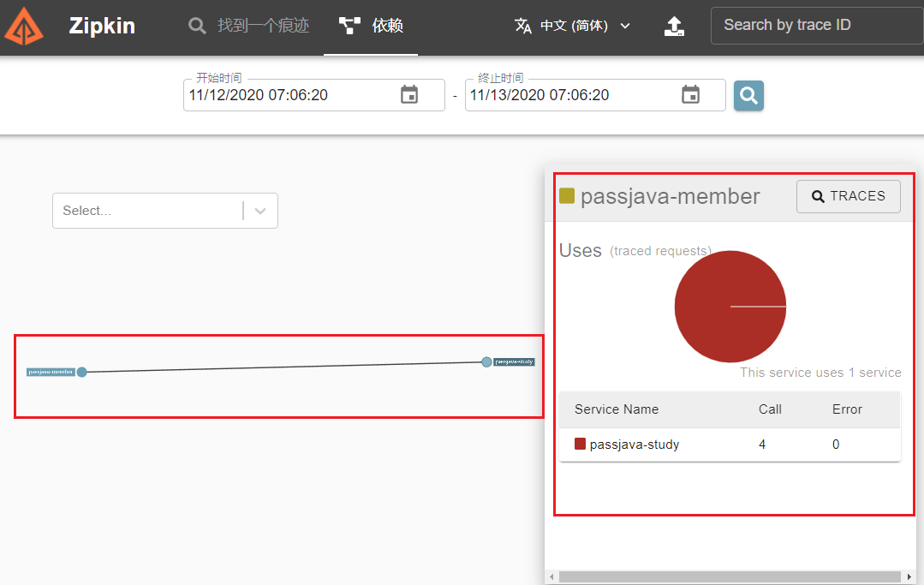This screenshot has height=585, width=924.
Task: Click the TRACES button
Action: tap(848, 196)
